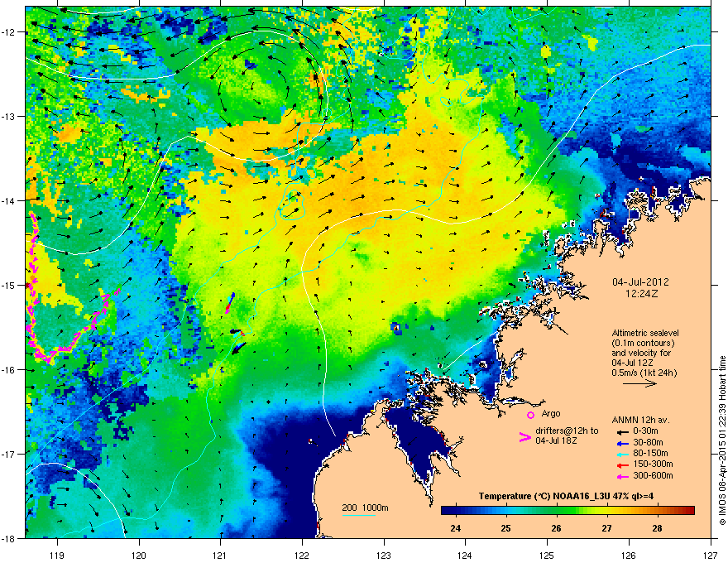Click the latitude axis label -16
The width and height of the screenshot is (728, 563).
pos(8,370)
